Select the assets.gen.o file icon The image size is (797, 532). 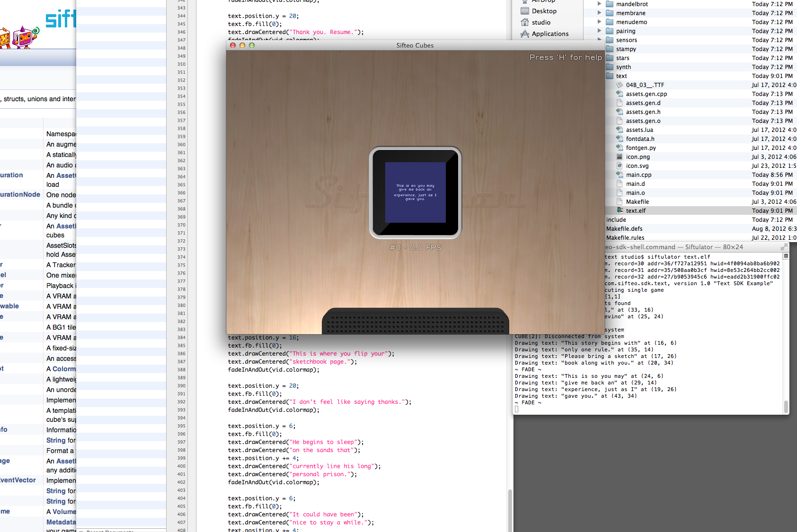(620, 121)
